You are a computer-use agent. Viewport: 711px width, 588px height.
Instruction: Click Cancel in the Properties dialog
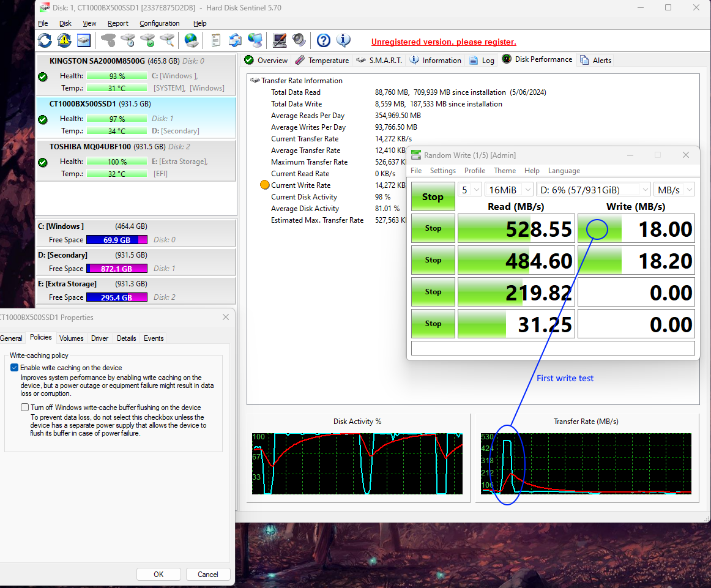tap(208, 575)
